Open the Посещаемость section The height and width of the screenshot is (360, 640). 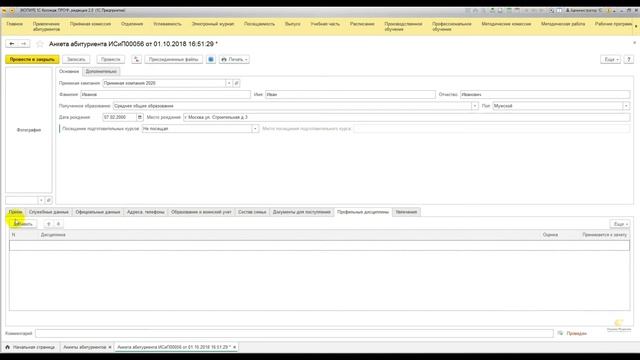point(260,24)
